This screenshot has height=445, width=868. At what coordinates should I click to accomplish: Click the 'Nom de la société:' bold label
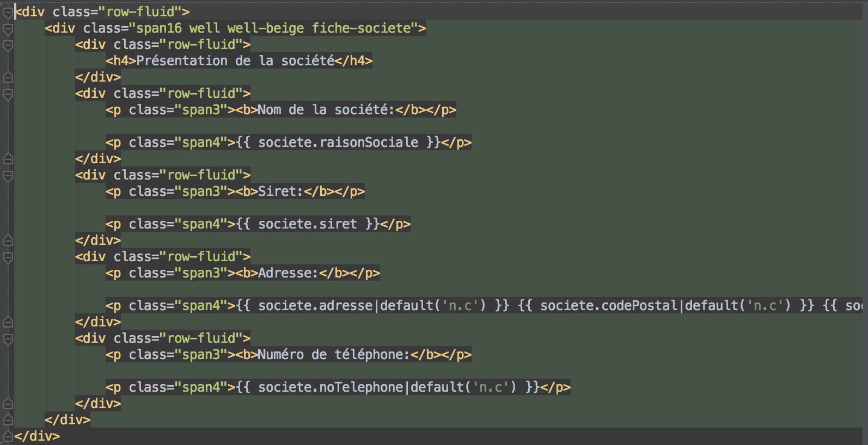(326, 110)
